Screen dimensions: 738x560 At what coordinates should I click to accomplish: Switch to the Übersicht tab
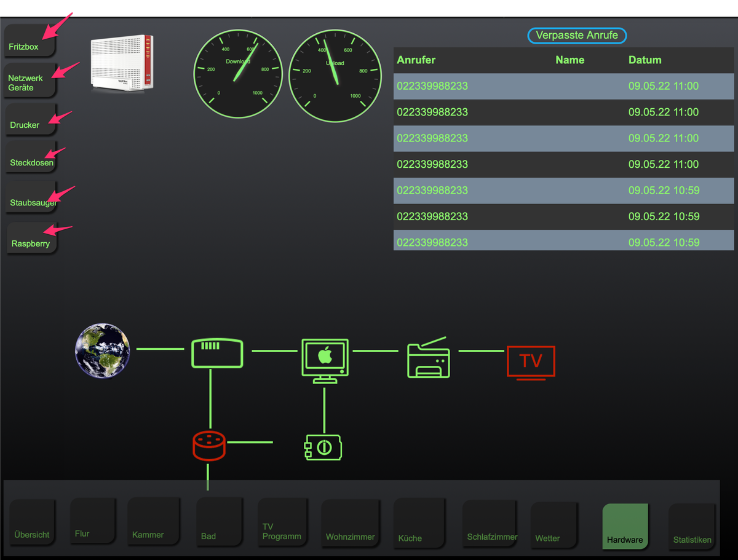click(33, 521)
